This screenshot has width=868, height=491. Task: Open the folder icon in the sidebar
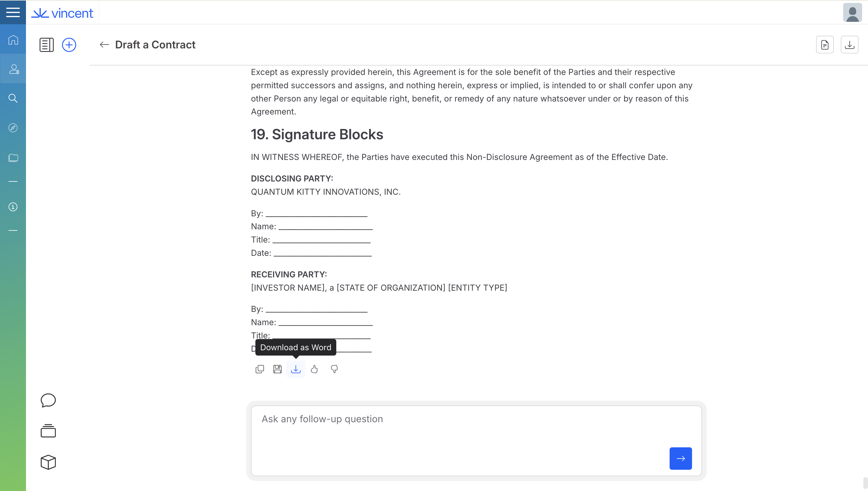tap(13, 158)
